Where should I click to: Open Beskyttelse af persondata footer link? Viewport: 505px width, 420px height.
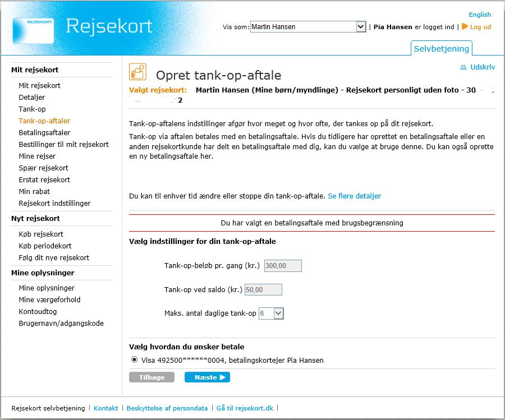click(167, 408)
